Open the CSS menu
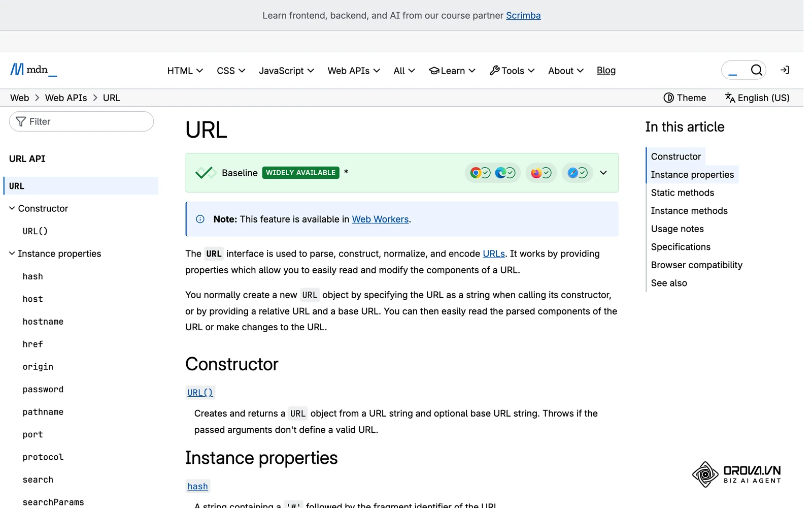 231,71
